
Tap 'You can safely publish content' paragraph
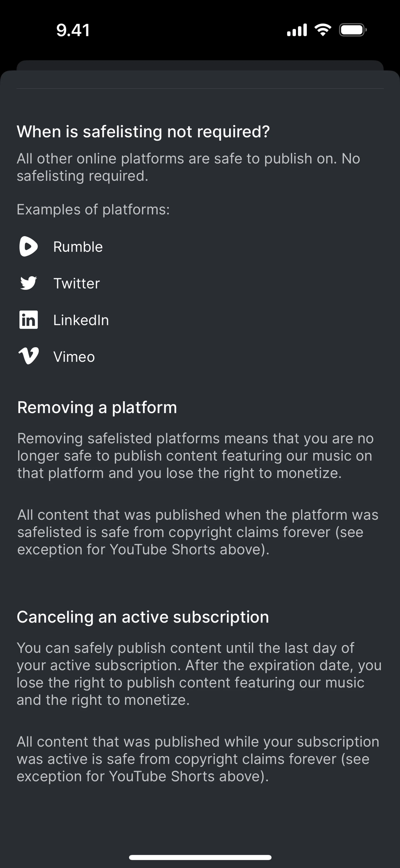[199, 674]
